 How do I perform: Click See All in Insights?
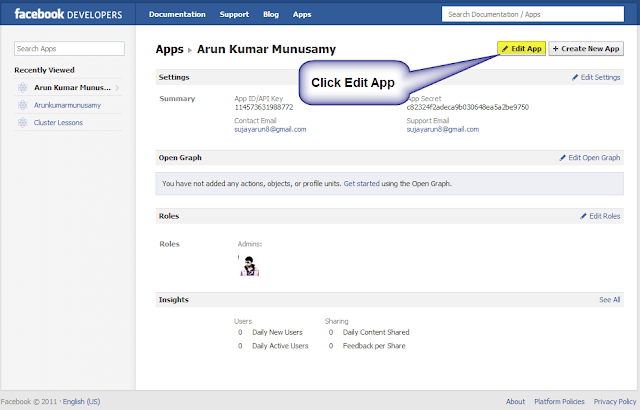click(x=609, y=300)
